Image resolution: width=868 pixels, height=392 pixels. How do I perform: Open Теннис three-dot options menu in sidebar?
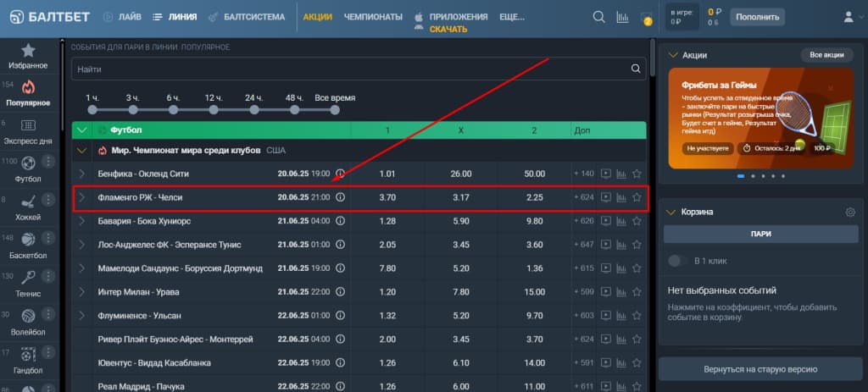[48, 277]
